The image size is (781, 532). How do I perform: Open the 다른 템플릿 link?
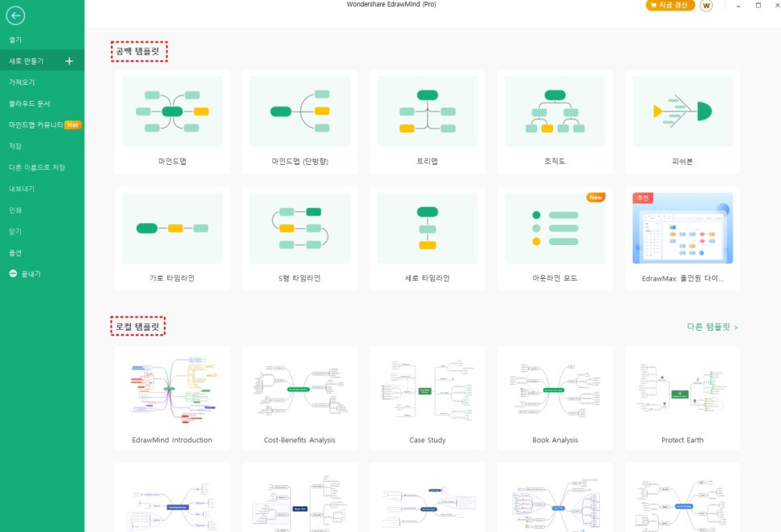[712, 327]
